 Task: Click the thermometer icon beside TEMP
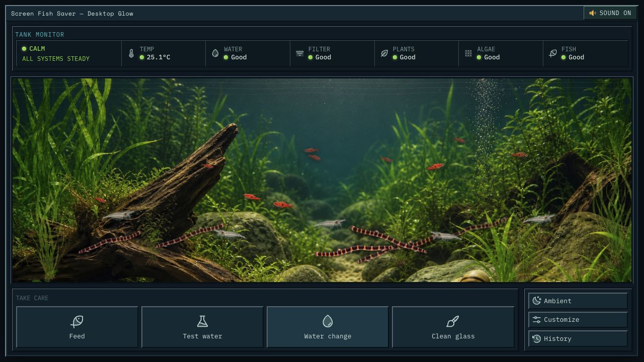pos(131,53)
